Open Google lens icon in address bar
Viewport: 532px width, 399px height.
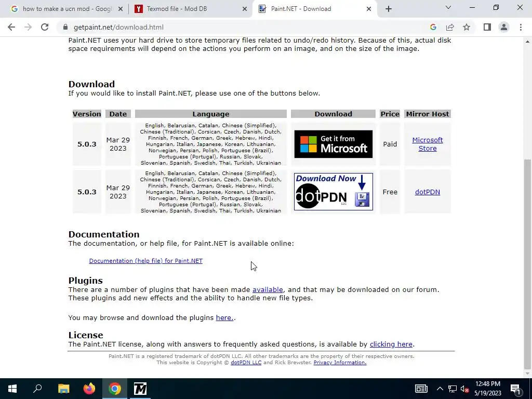pos(433,27)
